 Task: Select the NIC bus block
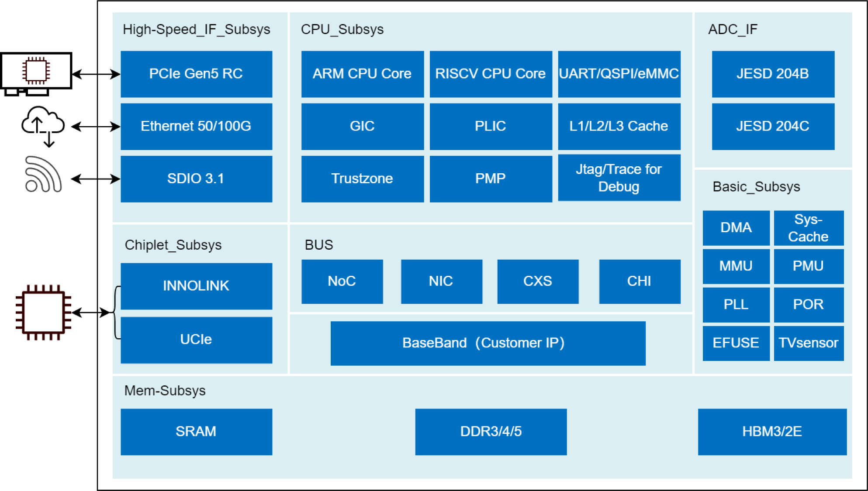click(441, 282)
